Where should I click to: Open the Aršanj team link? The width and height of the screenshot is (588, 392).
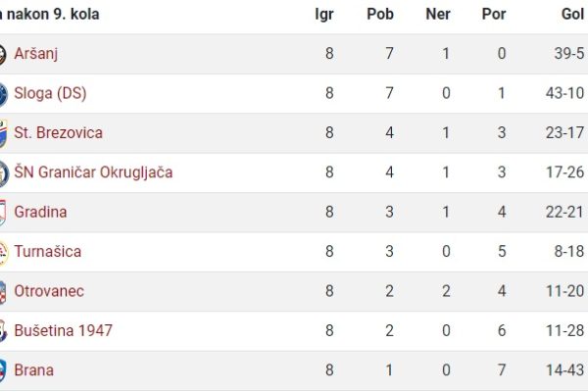pyautogui.click(x=36, y=54)
